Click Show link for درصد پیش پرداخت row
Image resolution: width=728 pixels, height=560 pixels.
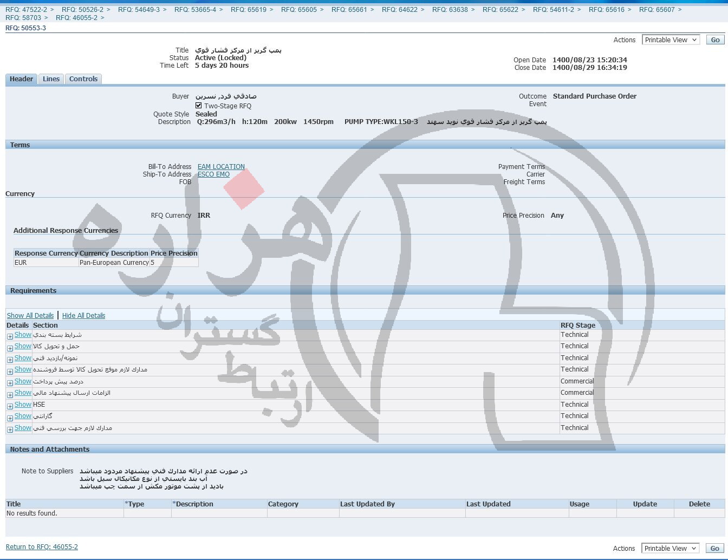(23, 381)
